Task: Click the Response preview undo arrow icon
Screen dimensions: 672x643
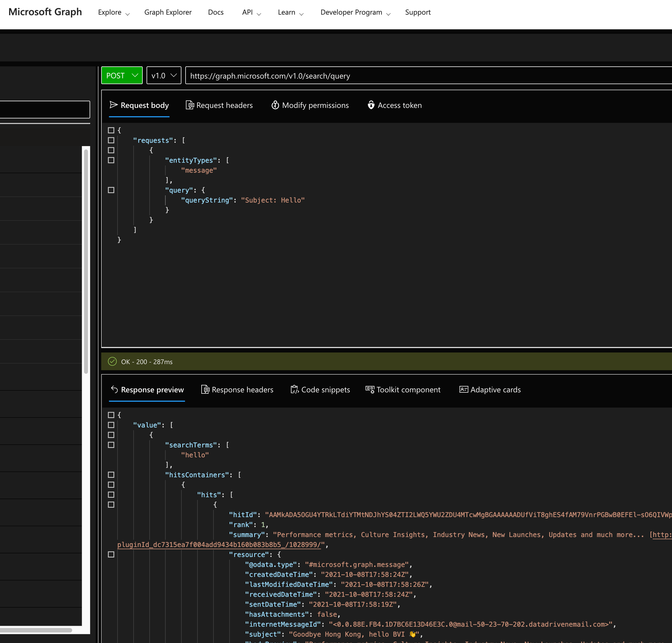Action: pyautogui.click(x=114, y=389)
